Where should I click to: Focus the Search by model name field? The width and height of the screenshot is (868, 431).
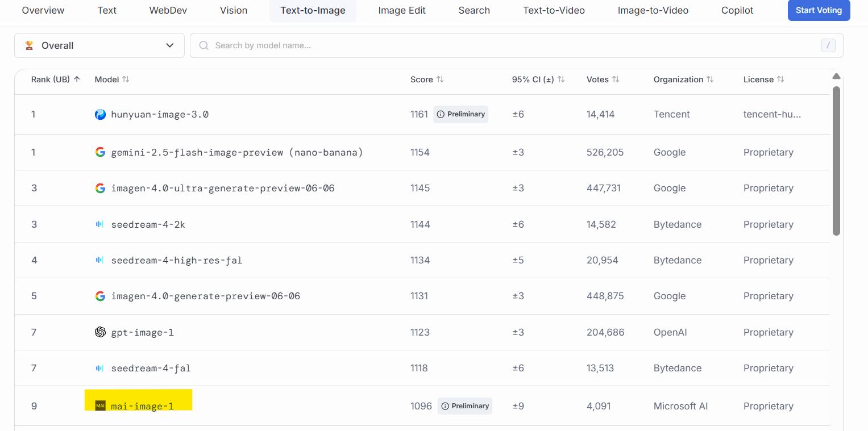tap(516, 45)
